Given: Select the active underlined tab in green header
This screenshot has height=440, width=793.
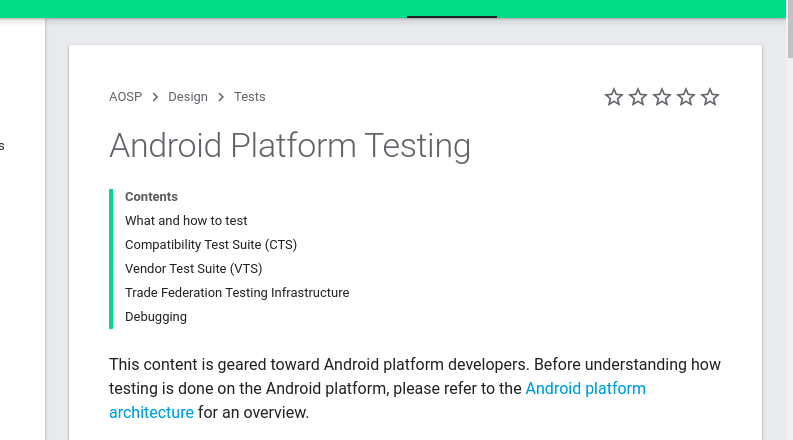Looking at the screenshot, I should (x=452, y=9).
